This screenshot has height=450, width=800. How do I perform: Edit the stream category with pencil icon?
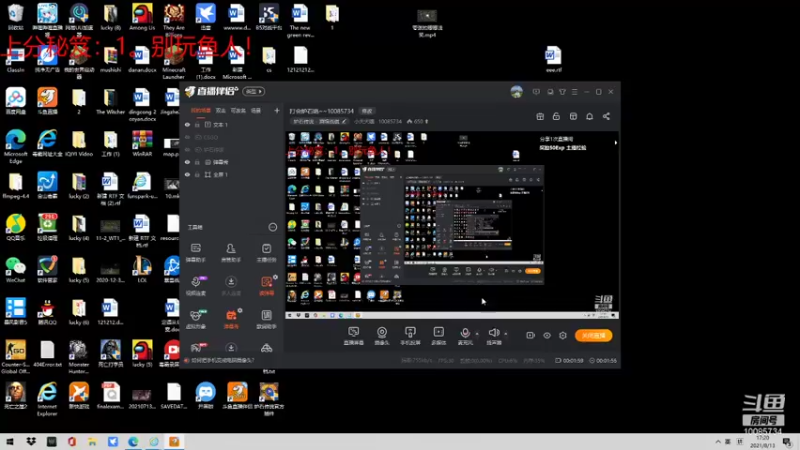coord(344,121)
